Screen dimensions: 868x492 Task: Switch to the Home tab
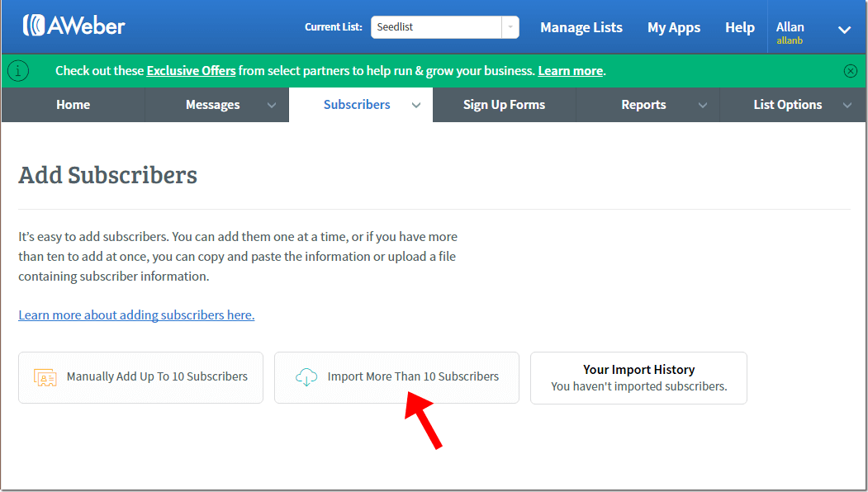73,105
